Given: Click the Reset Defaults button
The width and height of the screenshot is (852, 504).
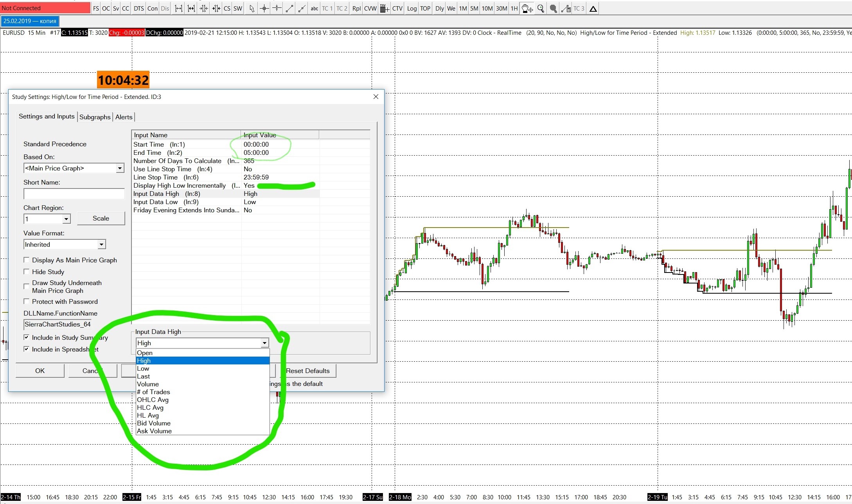Looking at the screenshot, I should point(307,371).
